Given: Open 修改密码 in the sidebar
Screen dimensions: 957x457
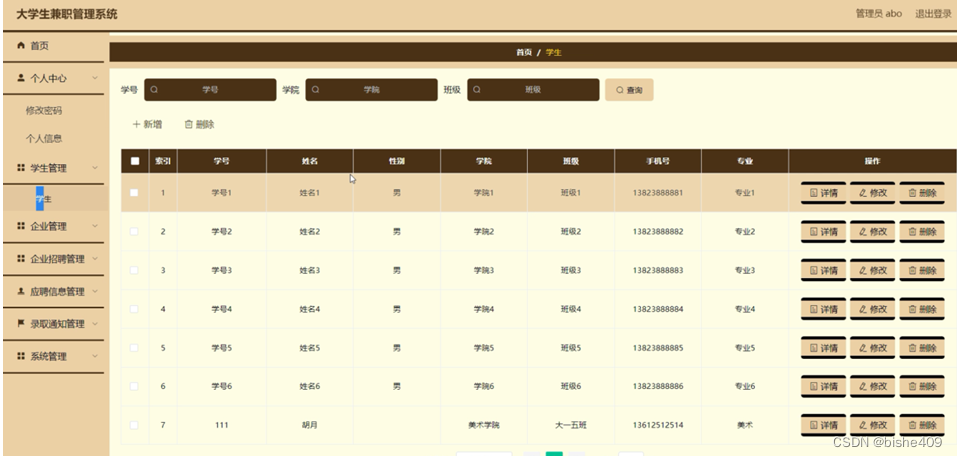Looking at the screenshot, I should click(44, 110).
